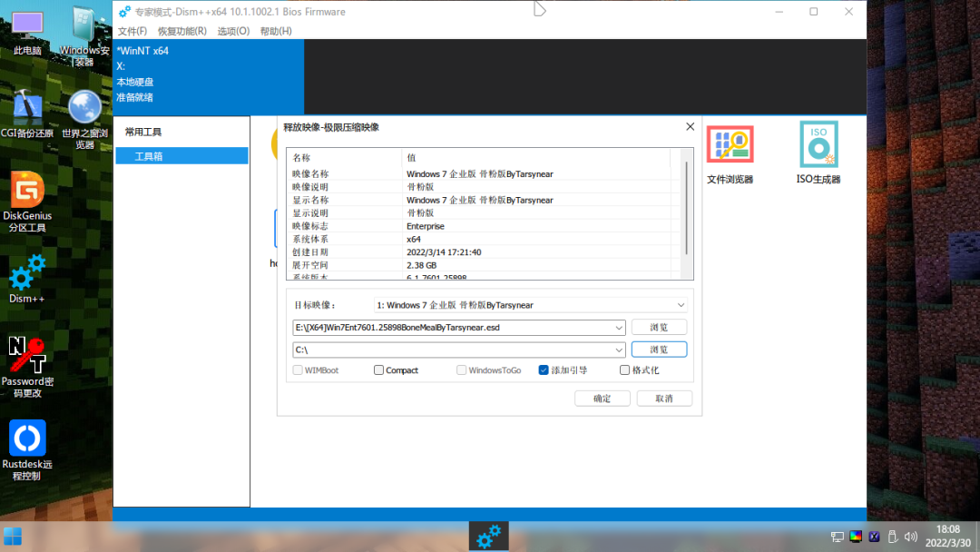Open the 文件(F) menu
This screenshot has height=552, width=980.
tap(132, 31)
